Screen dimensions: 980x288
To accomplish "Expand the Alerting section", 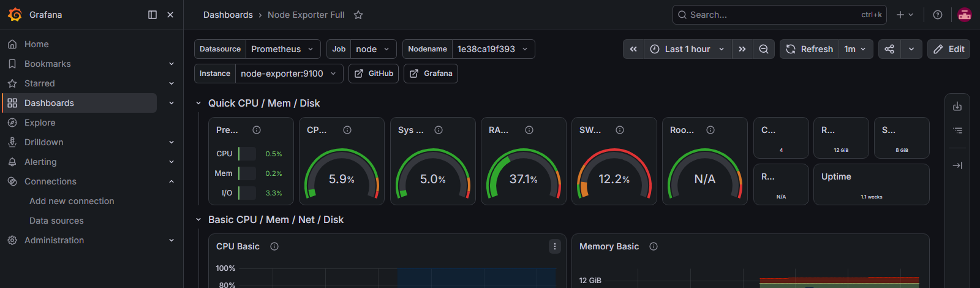I will point(171,162).
